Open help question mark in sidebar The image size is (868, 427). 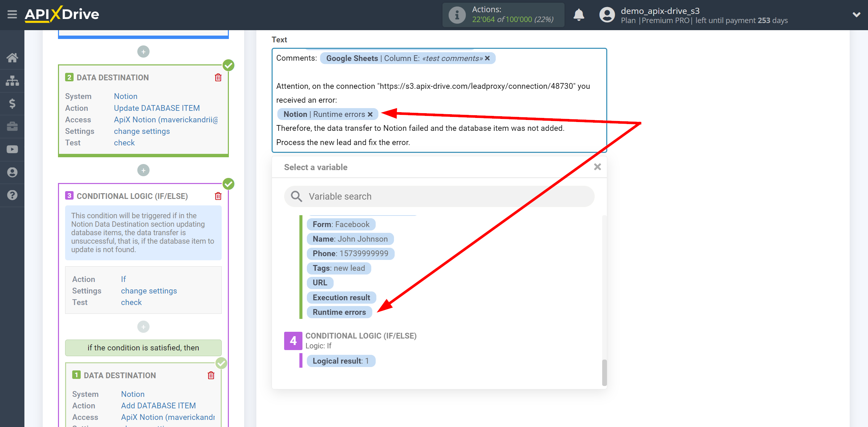coord(12,195)
